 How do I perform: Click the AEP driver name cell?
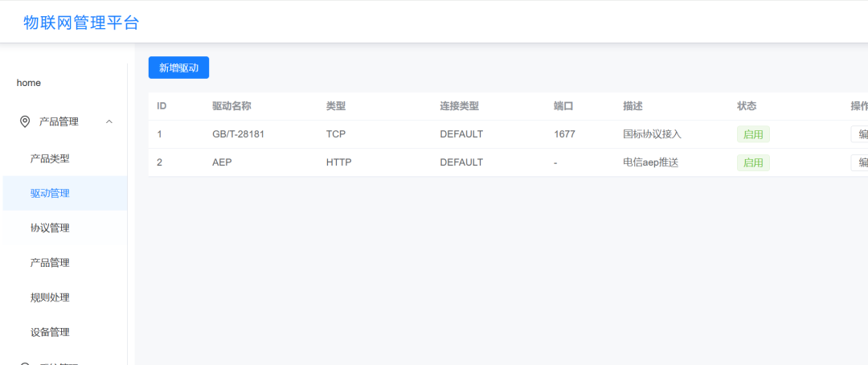221,163
